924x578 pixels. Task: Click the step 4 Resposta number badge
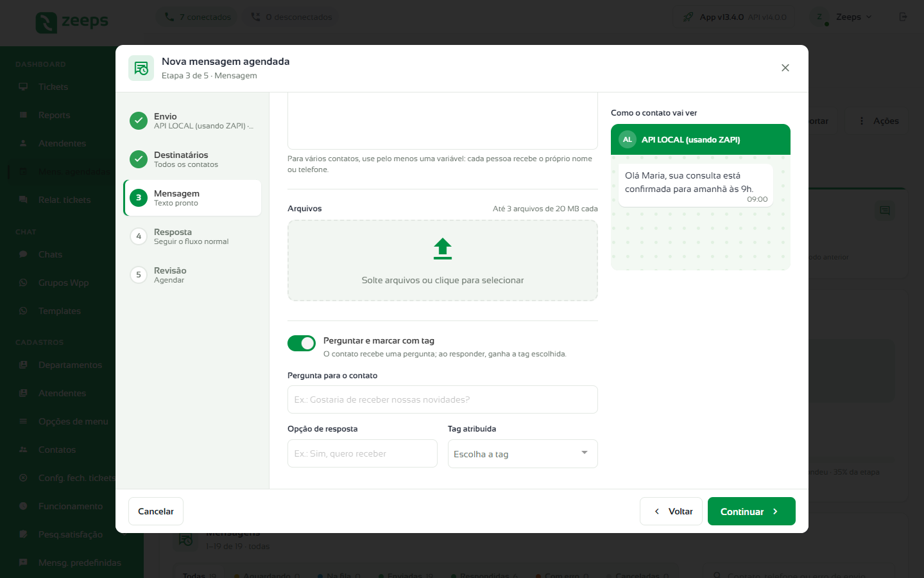(x=139, y=236)
